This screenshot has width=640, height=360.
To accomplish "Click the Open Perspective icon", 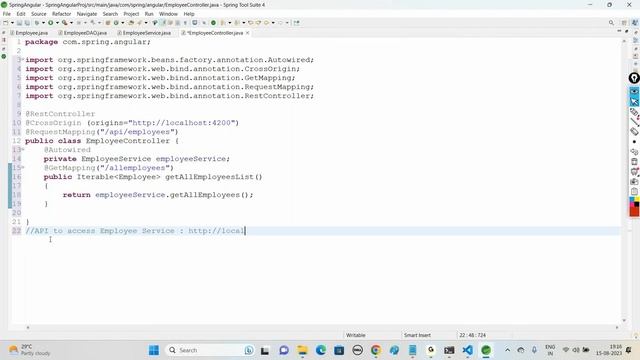I will (x=624, y=23).
